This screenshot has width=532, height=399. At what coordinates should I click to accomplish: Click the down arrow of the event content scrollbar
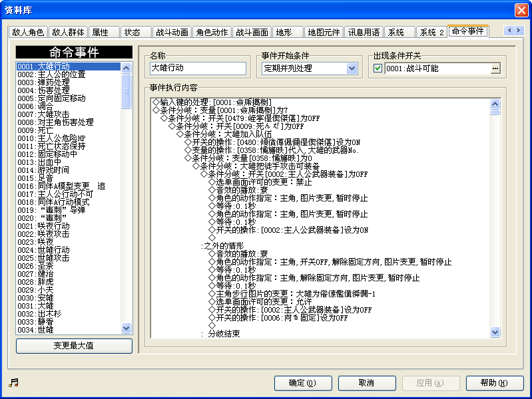(495, 332)
